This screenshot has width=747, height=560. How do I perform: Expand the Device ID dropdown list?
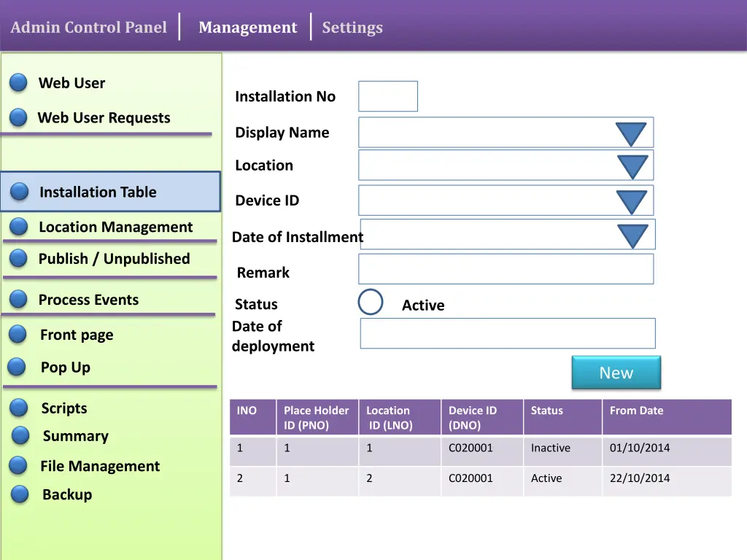tap(631, 201)
